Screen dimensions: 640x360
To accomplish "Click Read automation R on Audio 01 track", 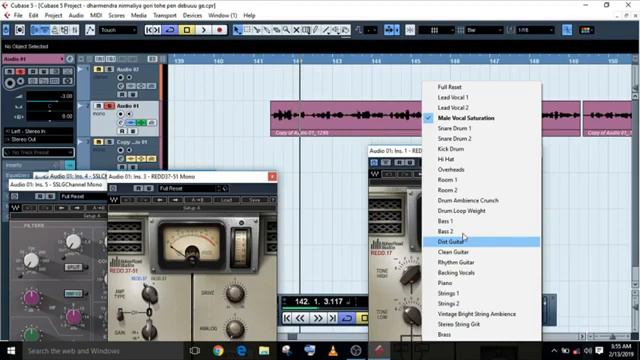I will point(122,131).
